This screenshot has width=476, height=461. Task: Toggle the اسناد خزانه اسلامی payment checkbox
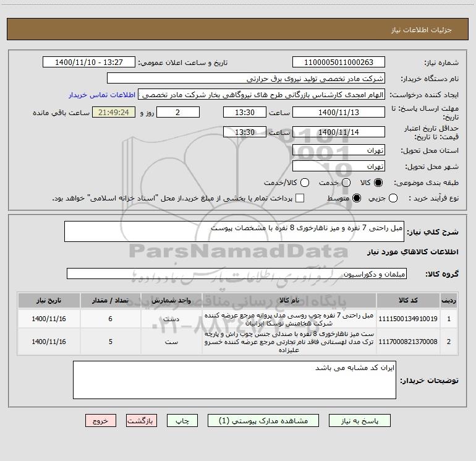(x=300, y=198)
